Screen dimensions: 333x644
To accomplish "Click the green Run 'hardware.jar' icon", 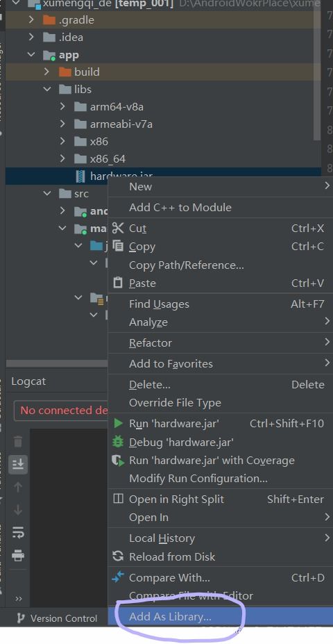I will tap(118, 423).
